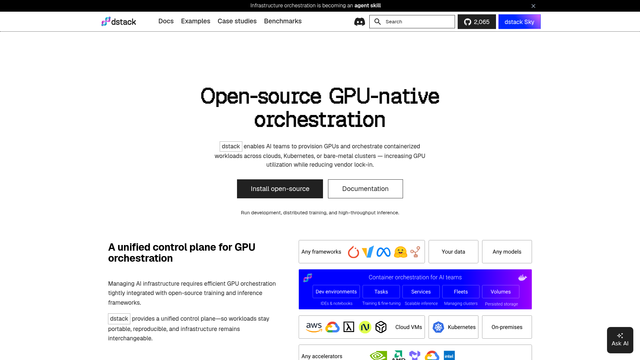Screen dimensions: 640x360
Task: Click the Any frameworks label
Action: coord(321,252)
